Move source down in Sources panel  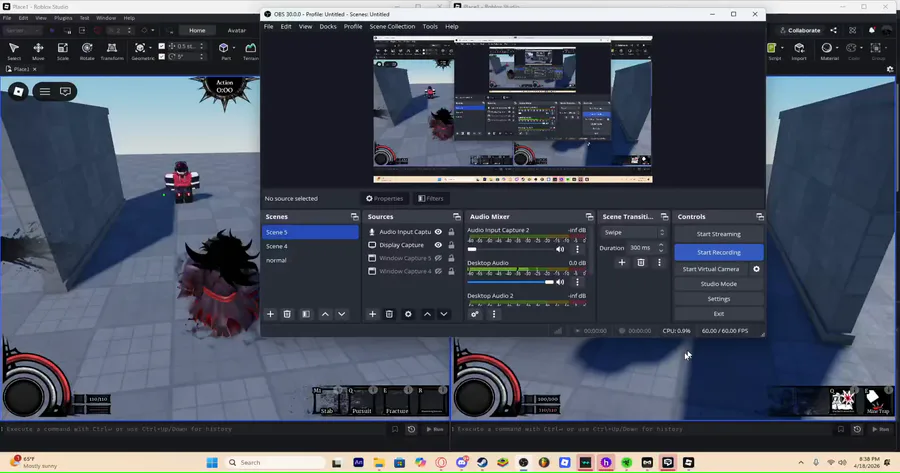point(444,314)
